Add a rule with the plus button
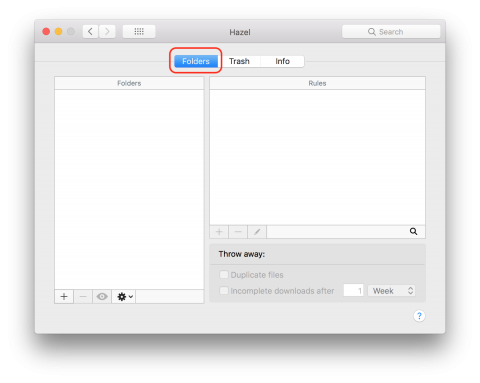The height and width of the screenshot is (383, 480). coord(219,232)
